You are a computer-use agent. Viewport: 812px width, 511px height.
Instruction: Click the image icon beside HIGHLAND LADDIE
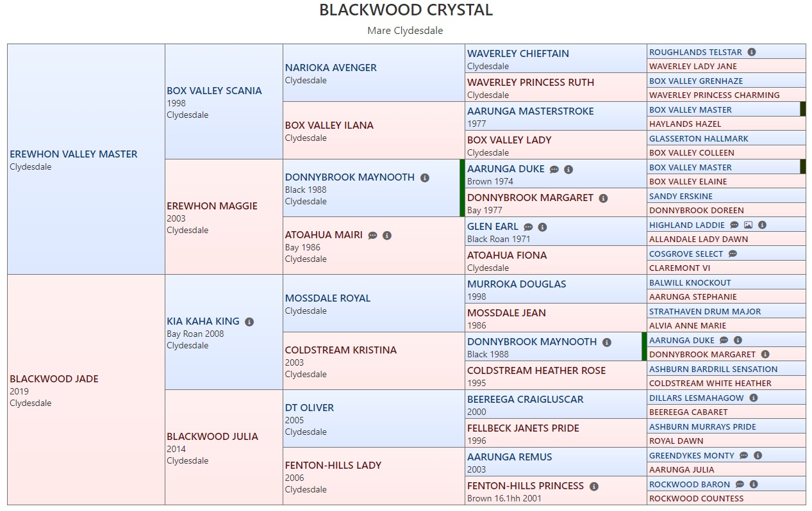click(x=748, y=225)
